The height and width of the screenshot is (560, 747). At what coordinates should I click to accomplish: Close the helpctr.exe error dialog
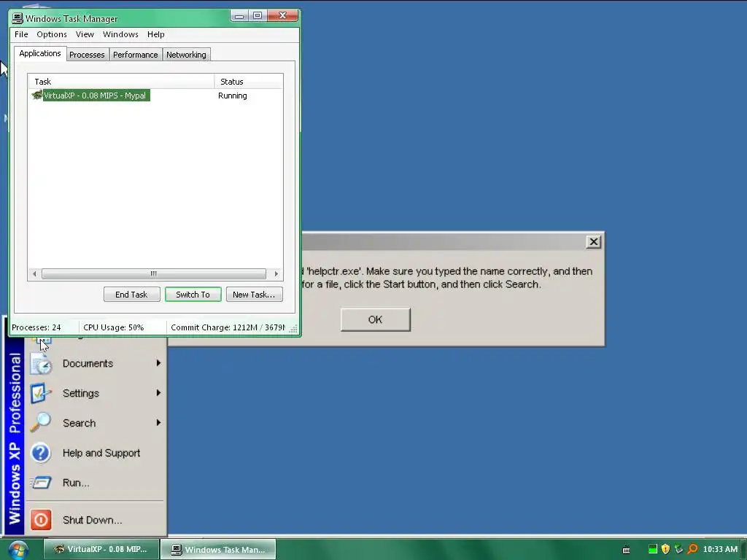coord(594,242)
